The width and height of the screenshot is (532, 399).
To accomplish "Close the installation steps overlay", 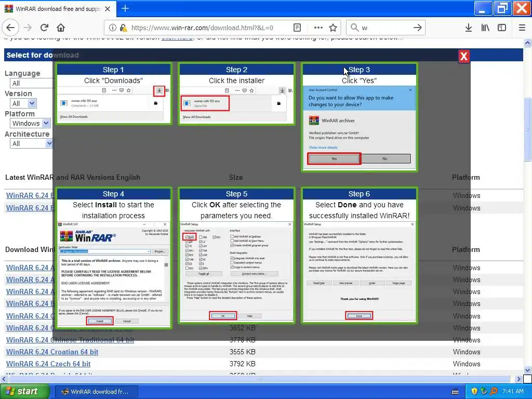I will 464,56.
